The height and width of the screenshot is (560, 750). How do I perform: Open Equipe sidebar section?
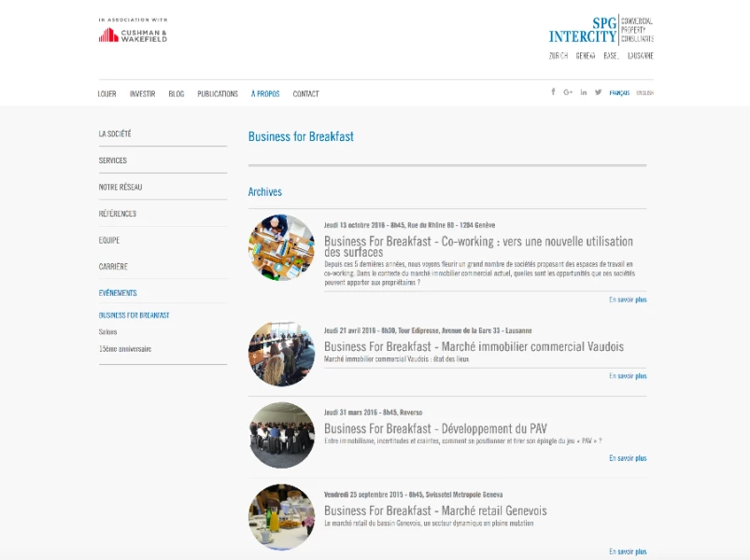pyautogui.click(x=109, y=241)
